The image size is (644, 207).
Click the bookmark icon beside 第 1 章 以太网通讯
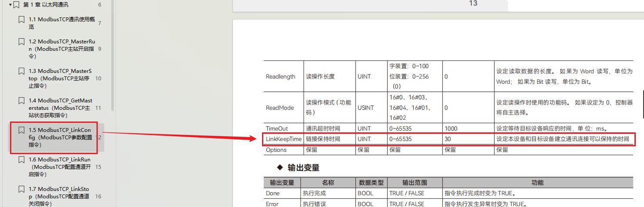click(17, 5)
